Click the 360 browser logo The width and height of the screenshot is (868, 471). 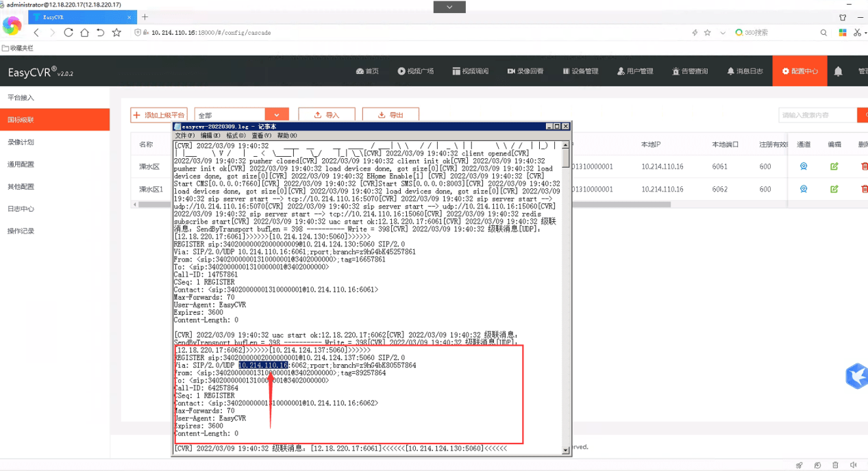(12, 26)
